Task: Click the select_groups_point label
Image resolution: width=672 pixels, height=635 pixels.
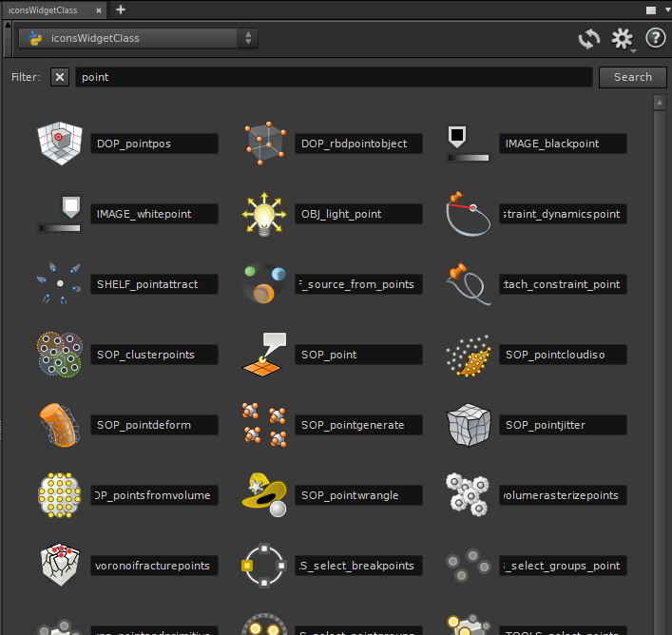Action: click(563, 566)
